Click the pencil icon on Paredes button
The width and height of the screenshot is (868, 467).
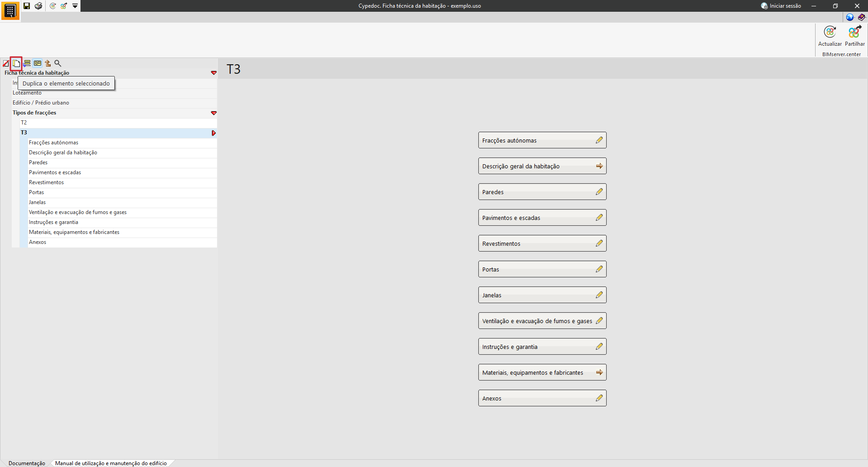[x=599, y=192]
